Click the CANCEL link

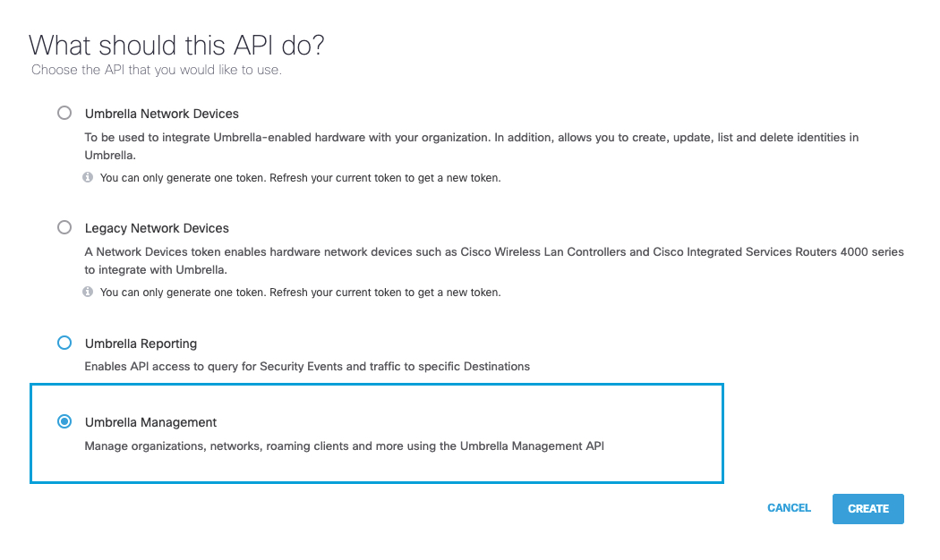pyautogui.click(x=789, y=508)
